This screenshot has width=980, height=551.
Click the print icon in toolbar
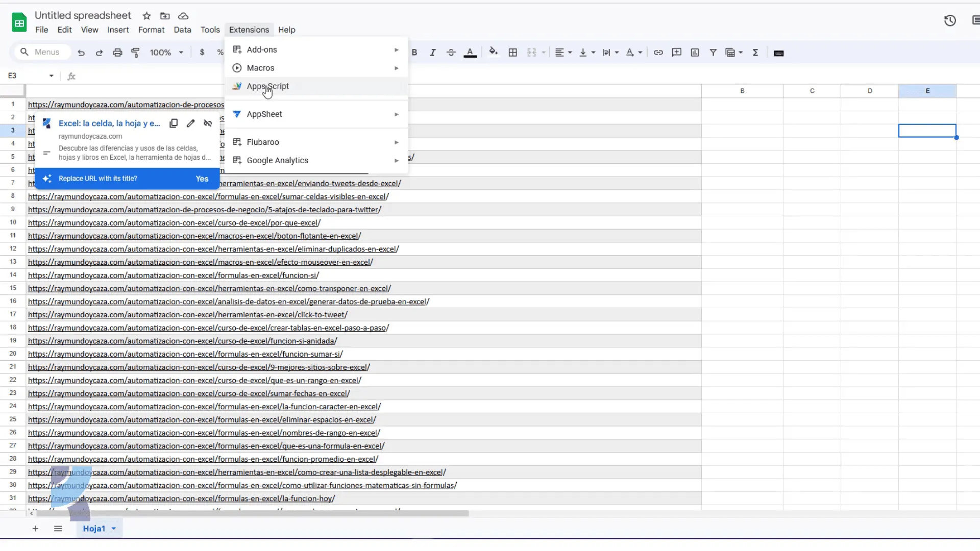[x=117, y=53]
